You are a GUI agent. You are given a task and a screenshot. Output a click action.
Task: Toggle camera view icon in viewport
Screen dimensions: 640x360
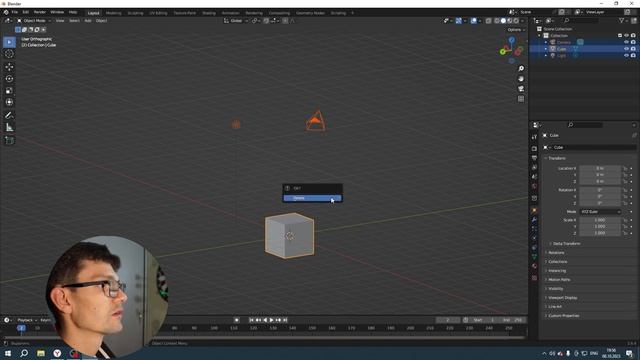[521, 89]
